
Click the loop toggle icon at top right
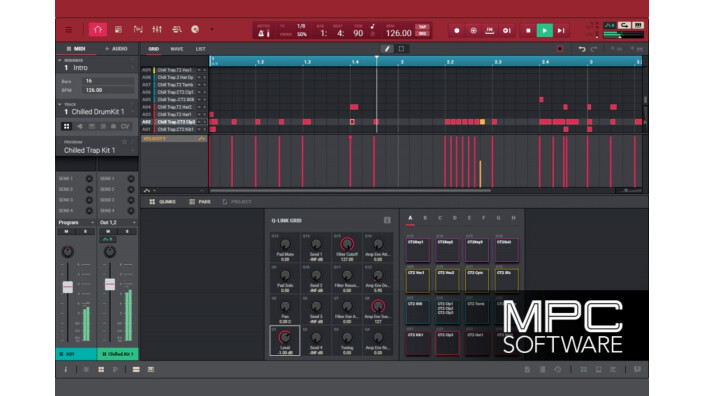pos(624,26)
